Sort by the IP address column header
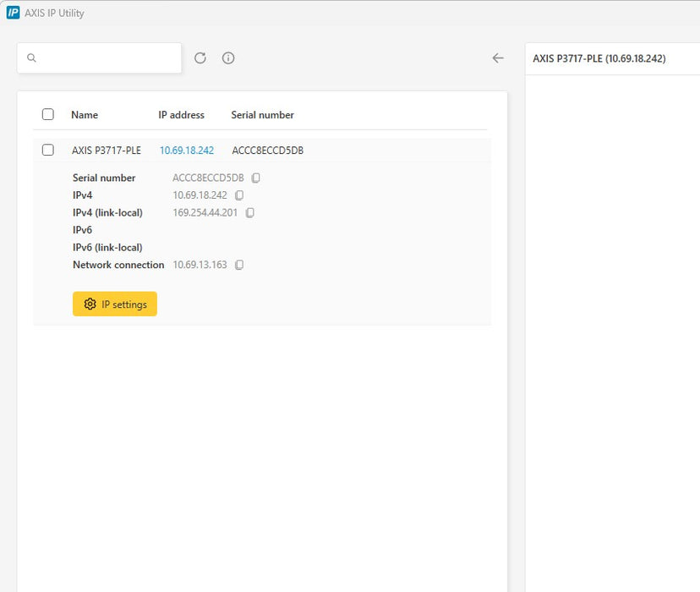This screenshot has height=592, width=700. [181, 115]
